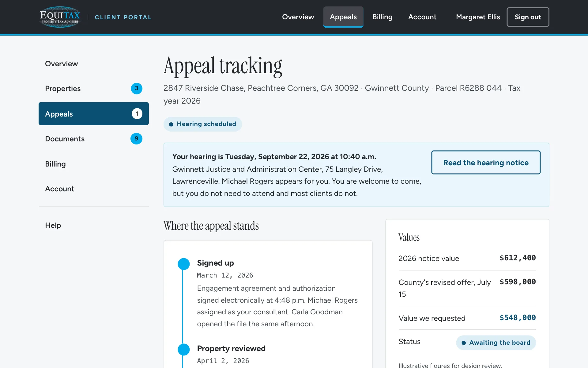Read the hearing notice

(486, 163)
